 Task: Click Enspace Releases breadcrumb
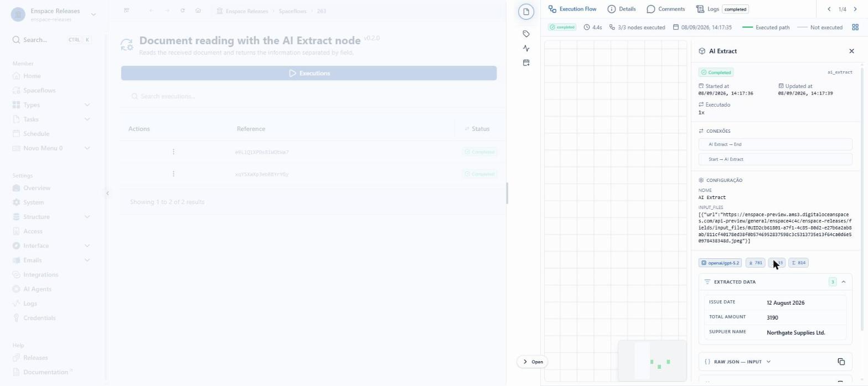[246, 11]
